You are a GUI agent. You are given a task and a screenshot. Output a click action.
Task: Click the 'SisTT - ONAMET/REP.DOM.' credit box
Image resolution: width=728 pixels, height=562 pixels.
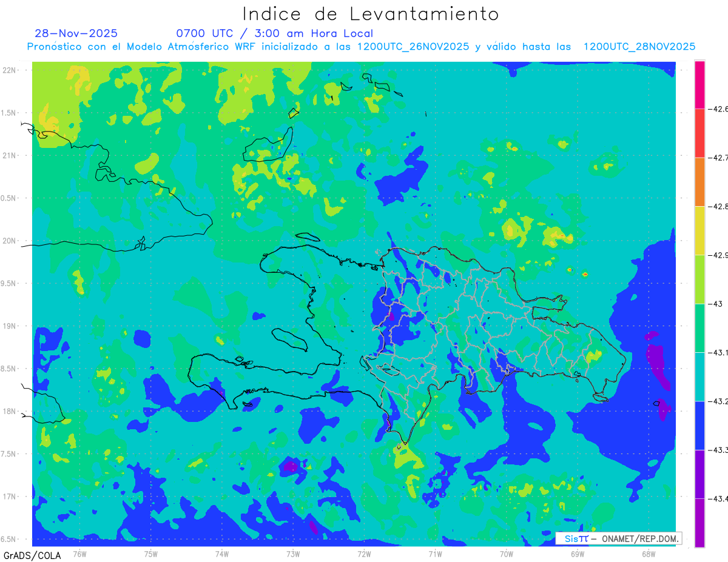coord(619,538)
